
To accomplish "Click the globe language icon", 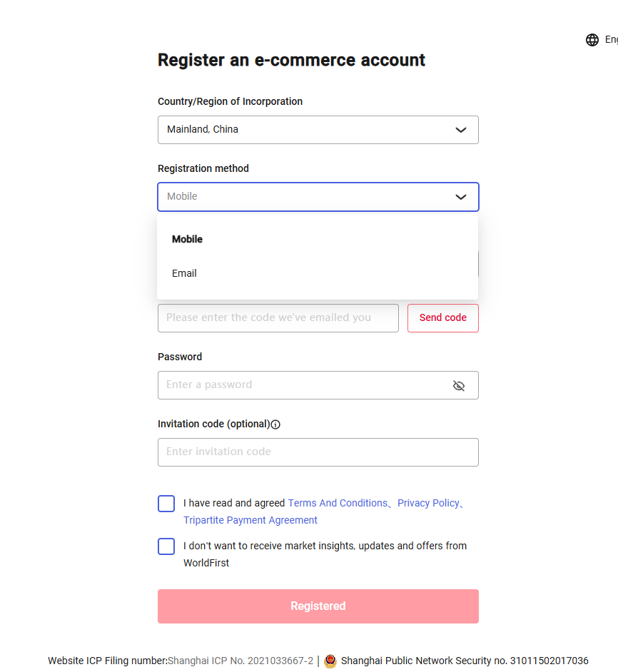I will (592, 39).
